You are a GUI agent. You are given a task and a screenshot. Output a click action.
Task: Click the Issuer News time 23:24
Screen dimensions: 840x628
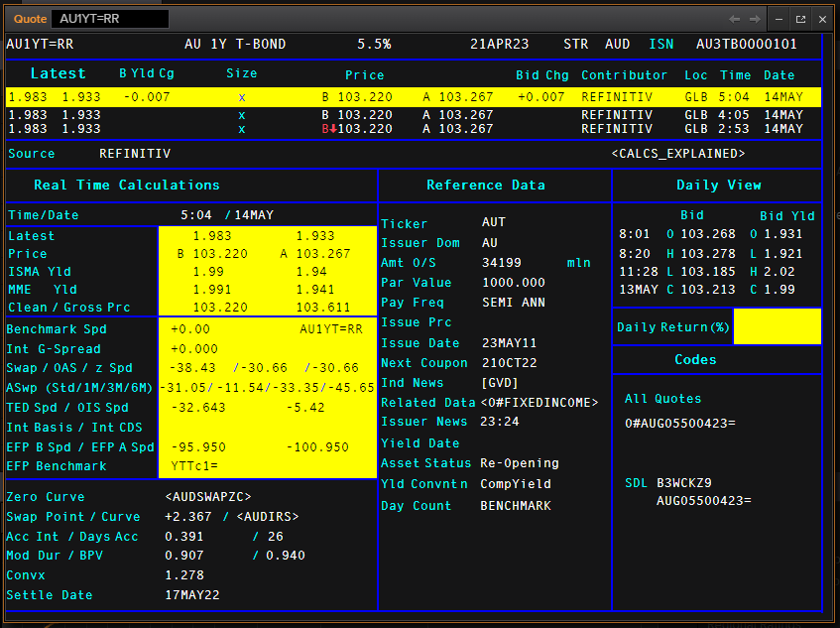[500, 423]
